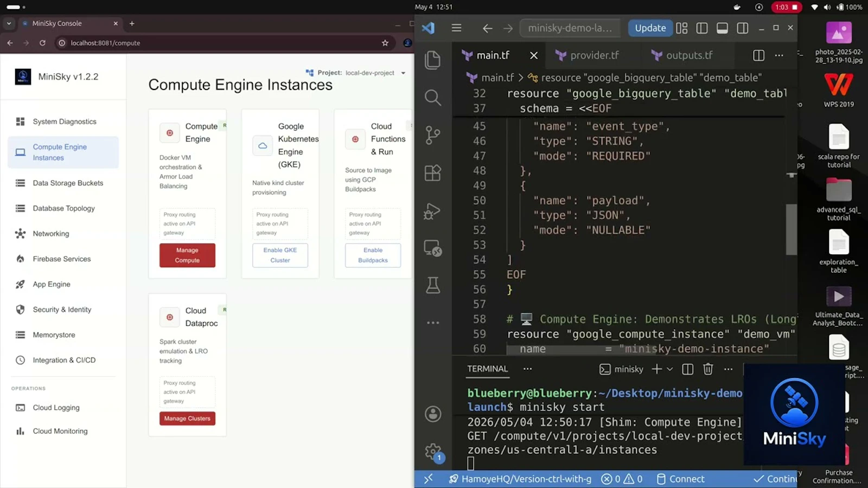
Task: Click the Manage Compute button
Action: tap(187, 255)
